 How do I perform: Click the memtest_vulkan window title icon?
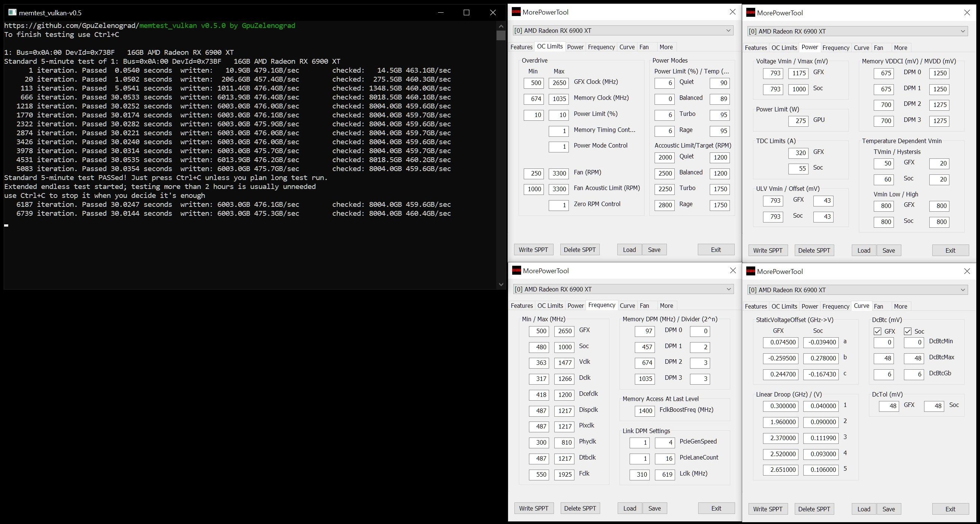tap(12, 13)
